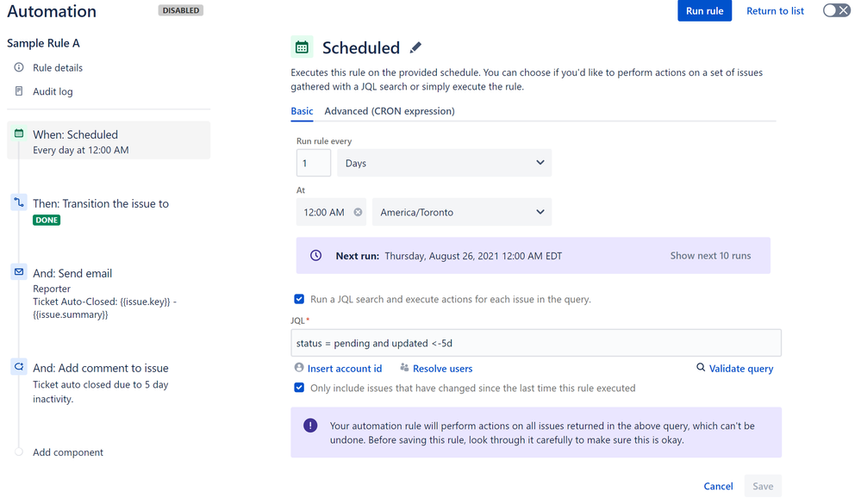Click the person icon beside Insert account id
Screen dimensions: 861x504
tap(299, 367)
